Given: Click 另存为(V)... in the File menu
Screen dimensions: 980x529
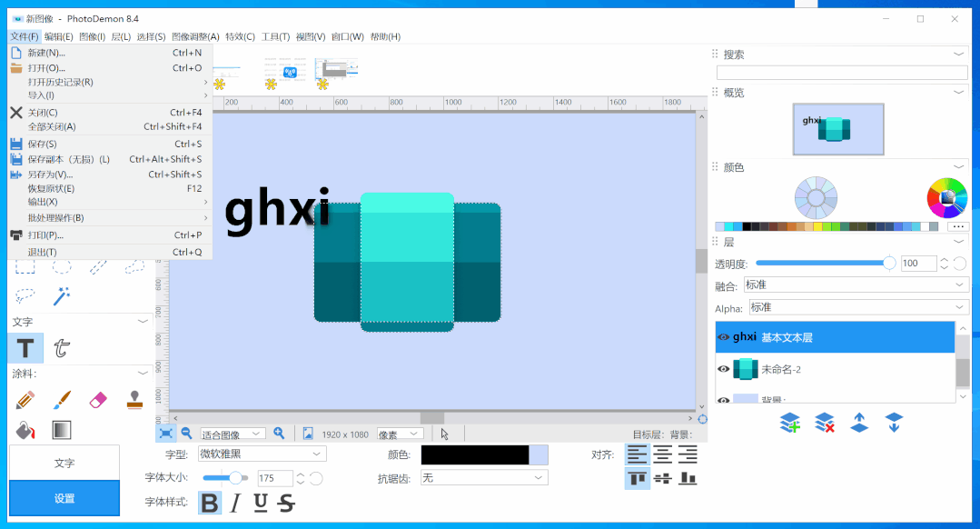Looking at the screenshot, I should [x=50, y=175].
